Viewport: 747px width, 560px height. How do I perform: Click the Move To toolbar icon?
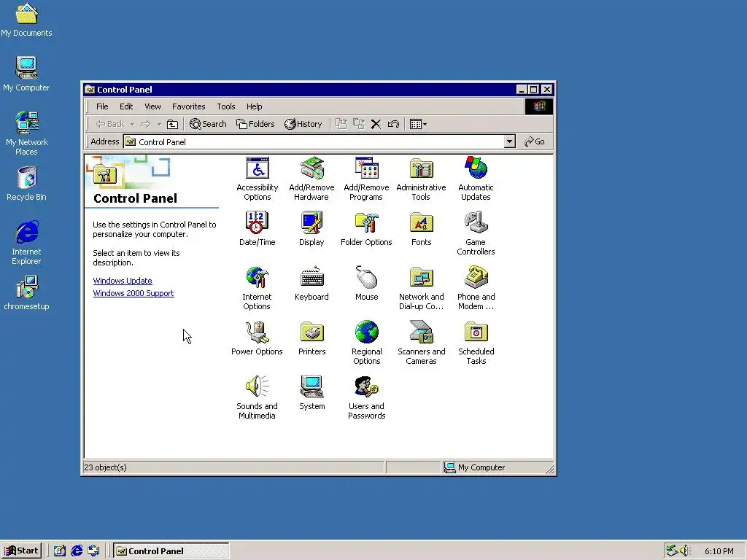pyautogui.click(x=341, y=124)
